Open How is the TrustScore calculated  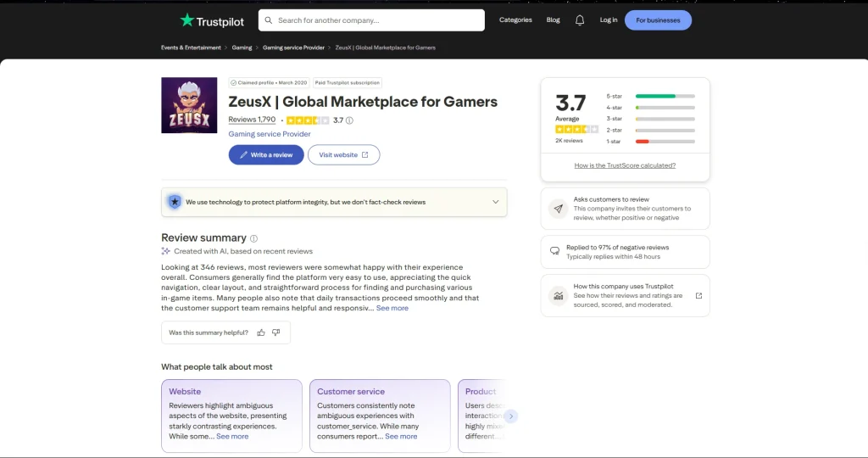[625, 165]
